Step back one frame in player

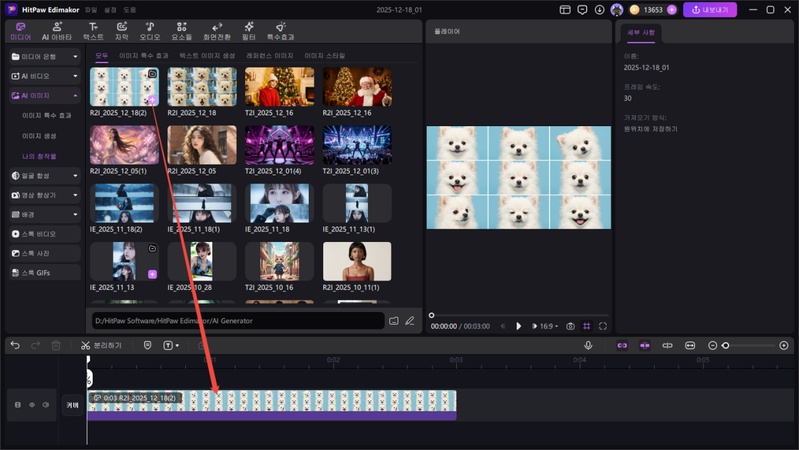pos(503,326)
